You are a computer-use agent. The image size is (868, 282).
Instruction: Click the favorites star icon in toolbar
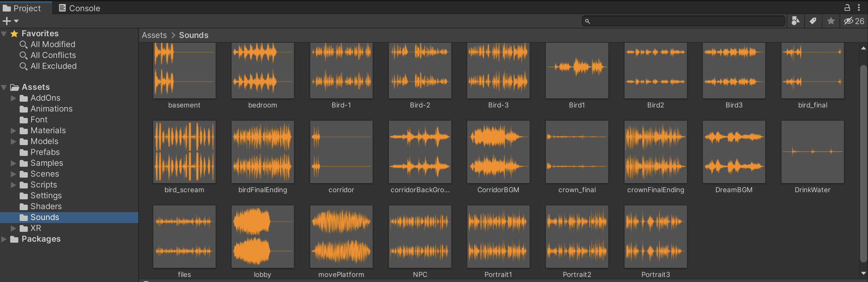pyautogui.click(x=831, y=21)
